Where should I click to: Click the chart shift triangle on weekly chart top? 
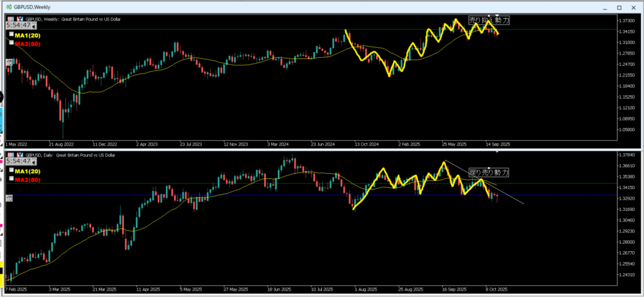pyautogui.click(x=497, y=16)
